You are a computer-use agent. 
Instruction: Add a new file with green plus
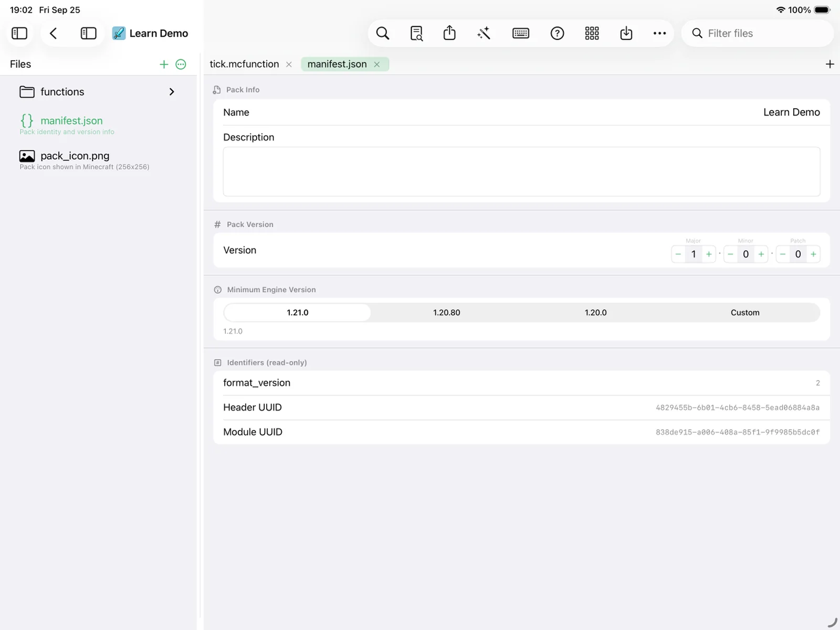(x=164, y=64)
